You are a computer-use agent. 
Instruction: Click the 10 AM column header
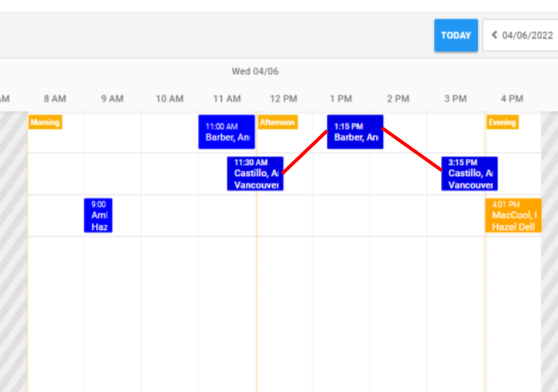pos(170,99)
